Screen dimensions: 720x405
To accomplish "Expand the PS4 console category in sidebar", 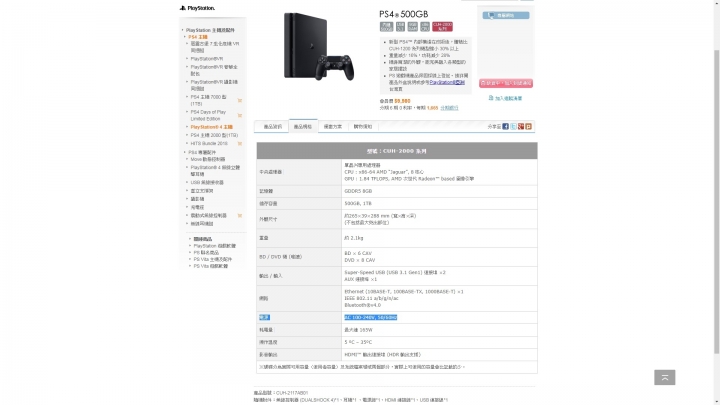I will (197, 37).
